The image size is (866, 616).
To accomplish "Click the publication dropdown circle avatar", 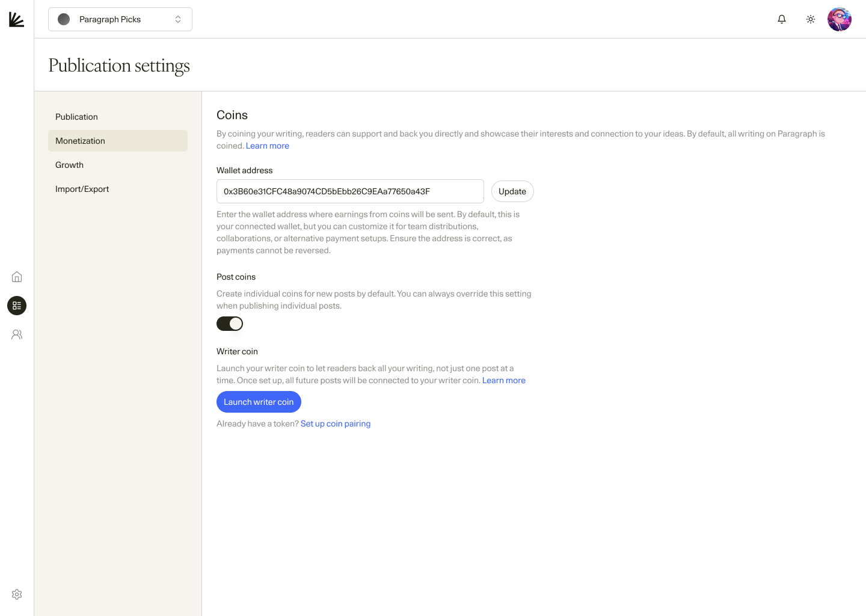I will tap(63, 19).
